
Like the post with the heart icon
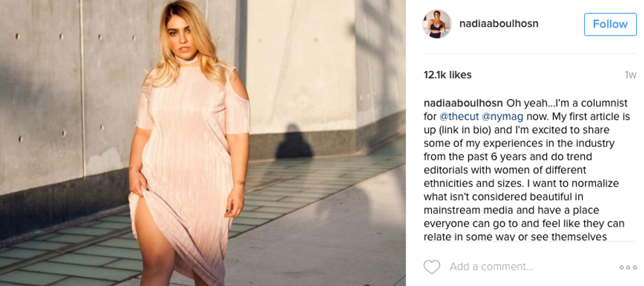[x=432, y=267]
